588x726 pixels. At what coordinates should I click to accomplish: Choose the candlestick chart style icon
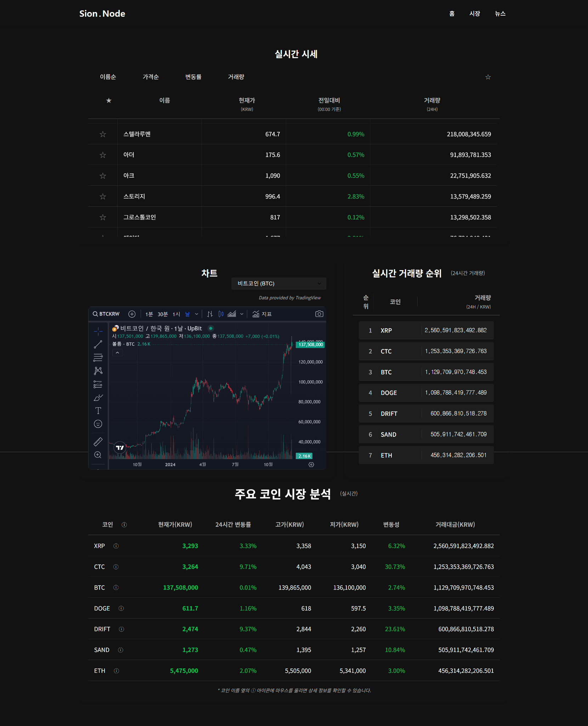coord(221,314)
